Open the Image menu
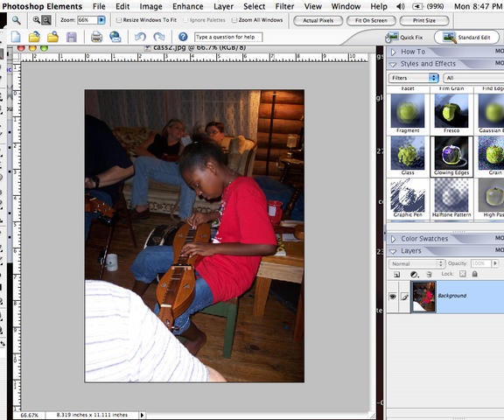504x420 pixels. tap(150, 6)
